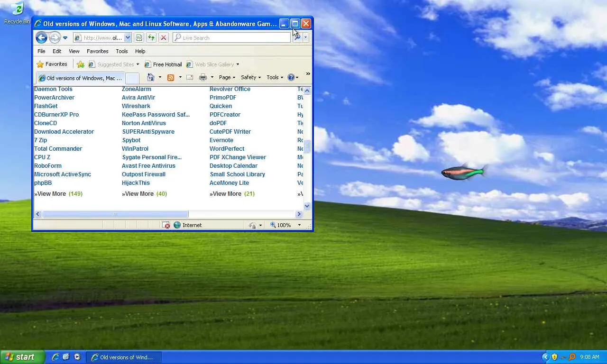This screenshot has height=364, width=607.
Task: Toggle the Compatibility View icon
Action: pyautogui.click(x=139, y=38)
